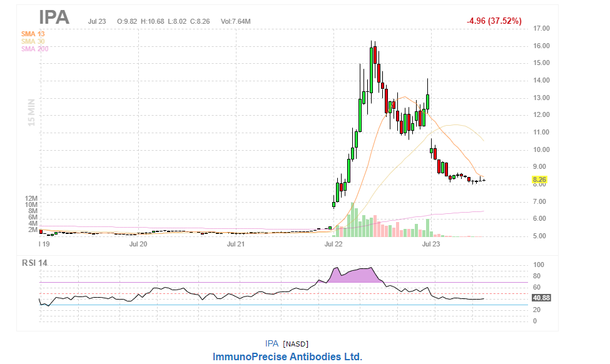Select the SMA 13 legend label
Image resolution: width=610 pixels, height=364 pixels.
pyautogui.click(x=33, y=34)
